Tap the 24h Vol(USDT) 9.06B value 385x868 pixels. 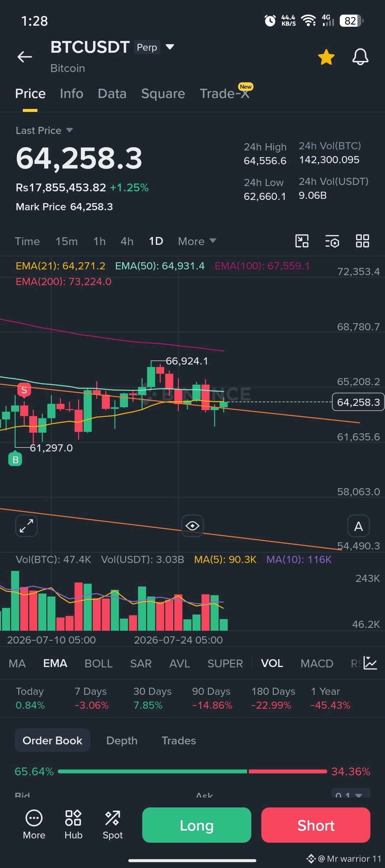click(313, 195)
